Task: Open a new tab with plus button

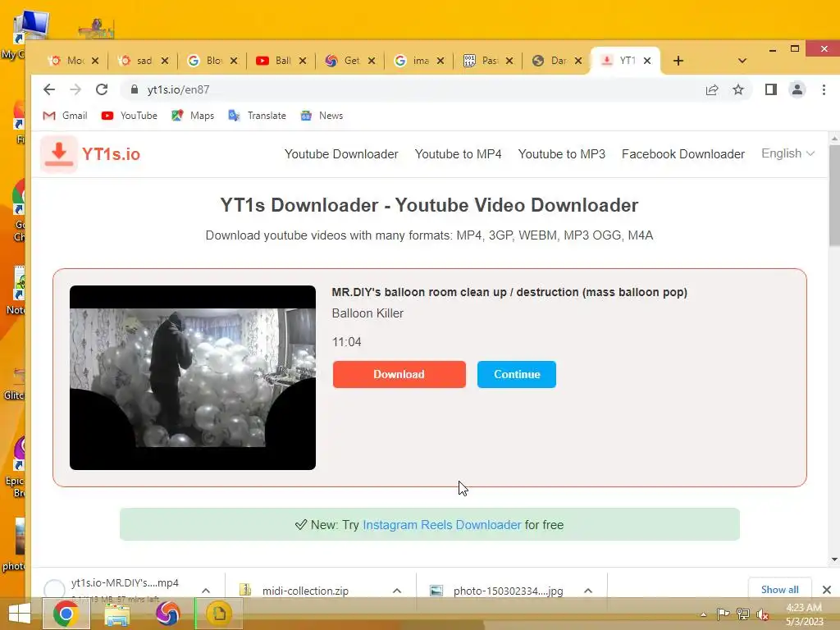Action: [x=678, y=61]
